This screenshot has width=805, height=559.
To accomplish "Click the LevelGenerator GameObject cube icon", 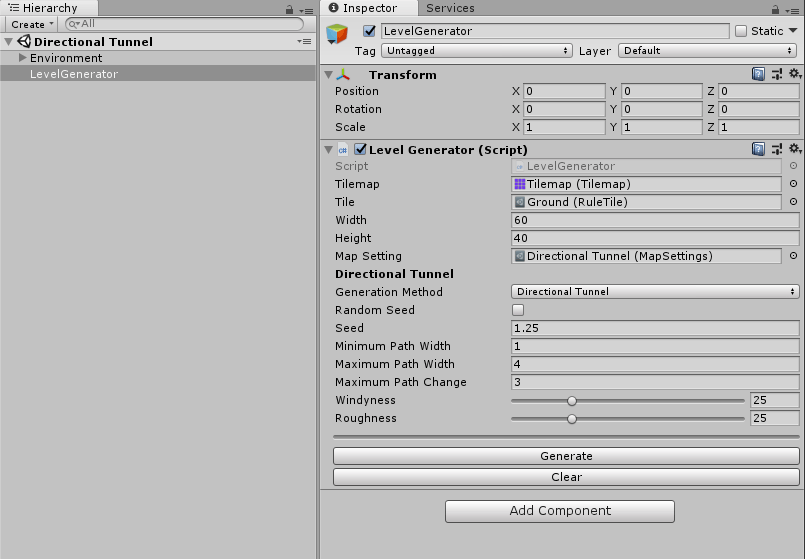I will pos(337,34).
